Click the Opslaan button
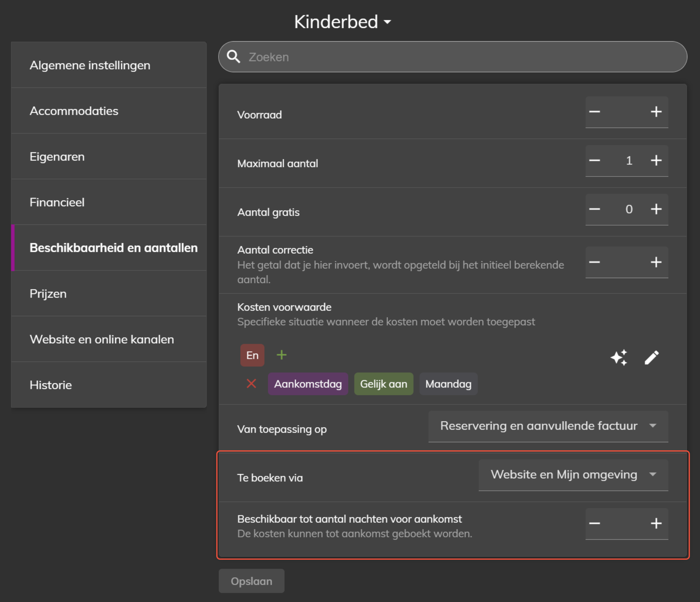Screen dimensions: 700x602 point(251,581)
